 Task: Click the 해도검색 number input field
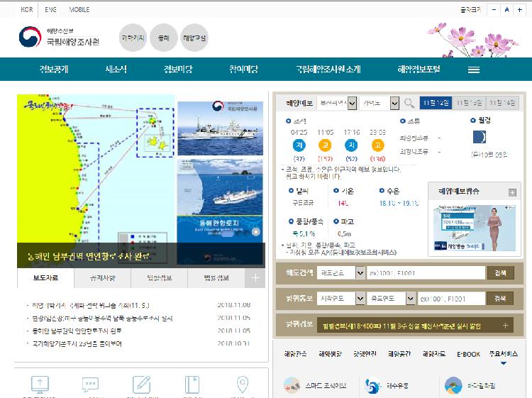[426, 273]
